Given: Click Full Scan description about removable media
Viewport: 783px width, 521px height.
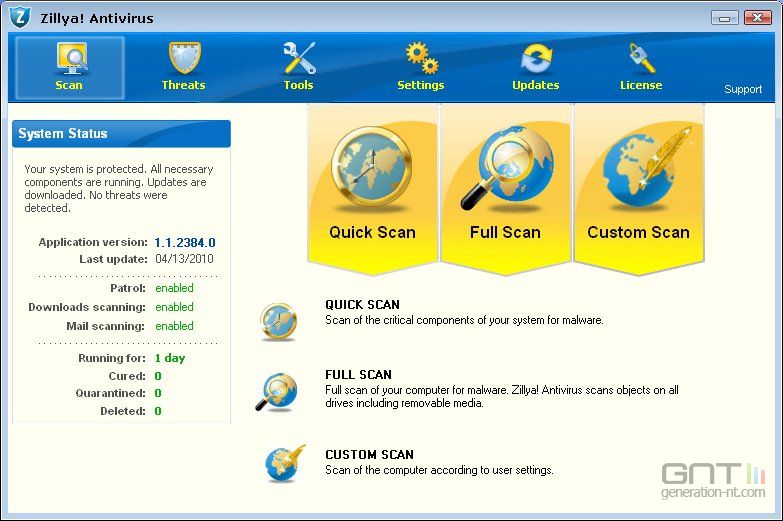Looking at the screenshot, I should (x=502, y=397).
